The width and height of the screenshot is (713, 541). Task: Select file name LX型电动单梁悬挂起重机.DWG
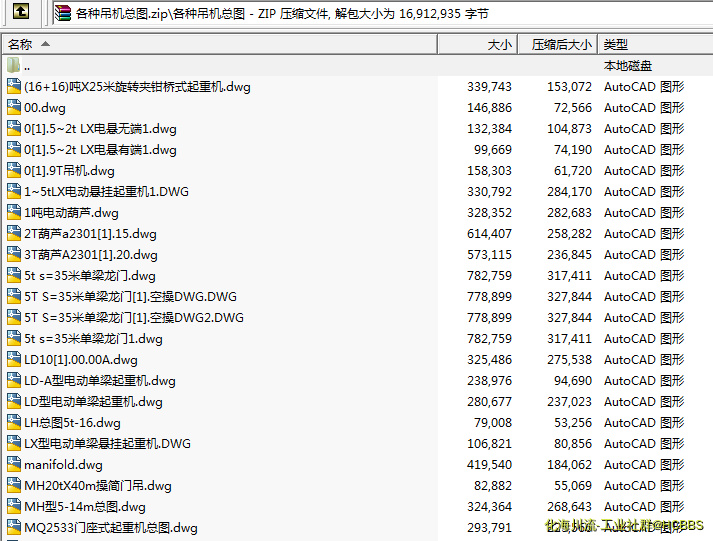(107, 444)
